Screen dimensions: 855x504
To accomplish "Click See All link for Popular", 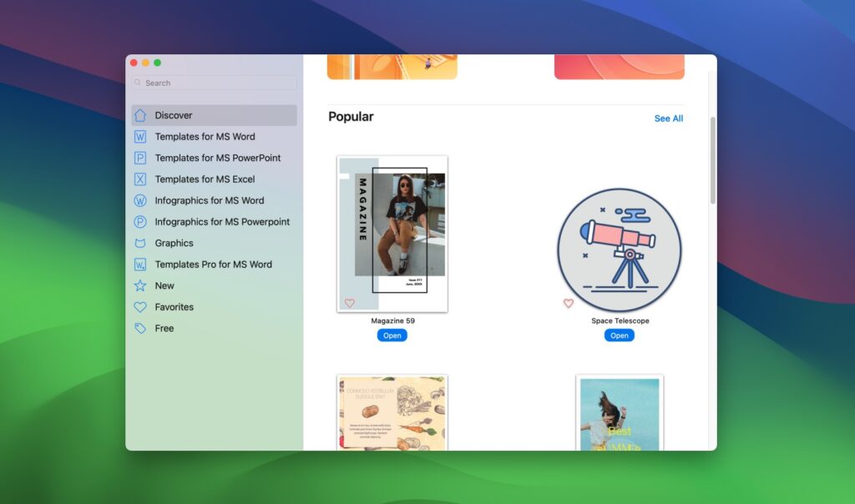I will point(668,118).
